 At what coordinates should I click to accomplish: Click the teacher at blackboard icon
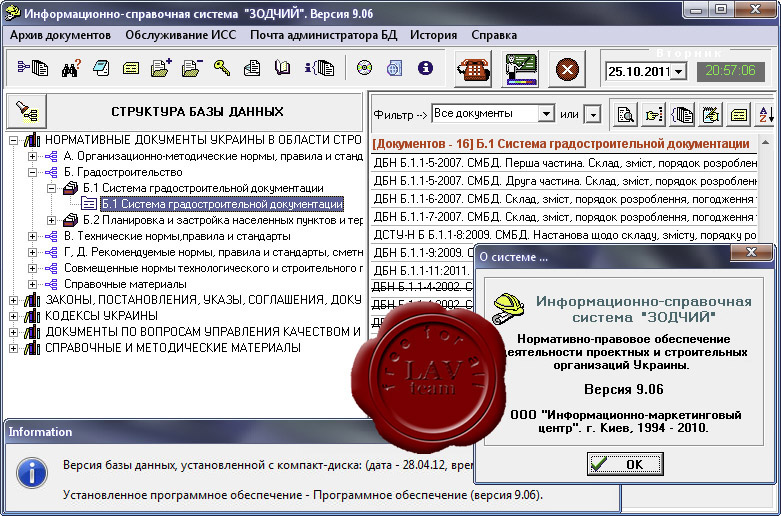[x=521, y=69]
